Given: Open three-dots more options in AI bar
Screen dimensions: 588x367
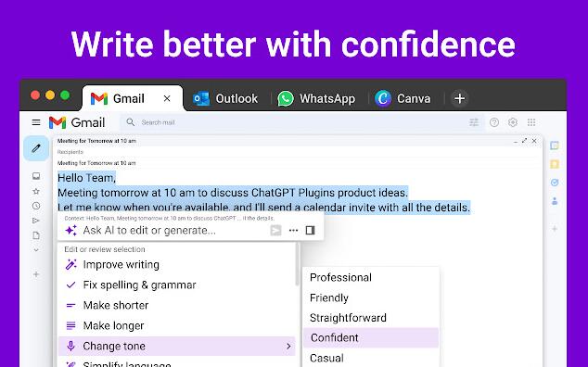Looking at the screenshot, I should pos(294,230).
